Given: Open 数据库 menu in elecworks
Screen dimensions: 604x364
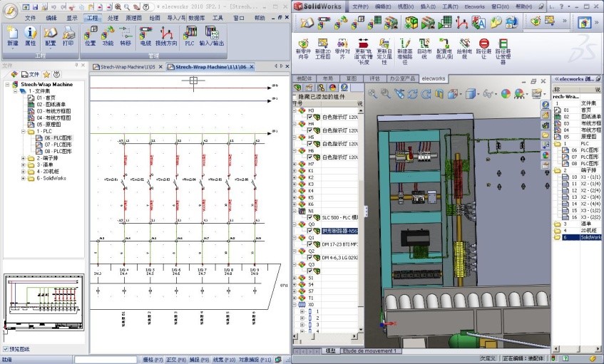Looking at the screenshot, I should pyautogui.click(x=197, y=18).
